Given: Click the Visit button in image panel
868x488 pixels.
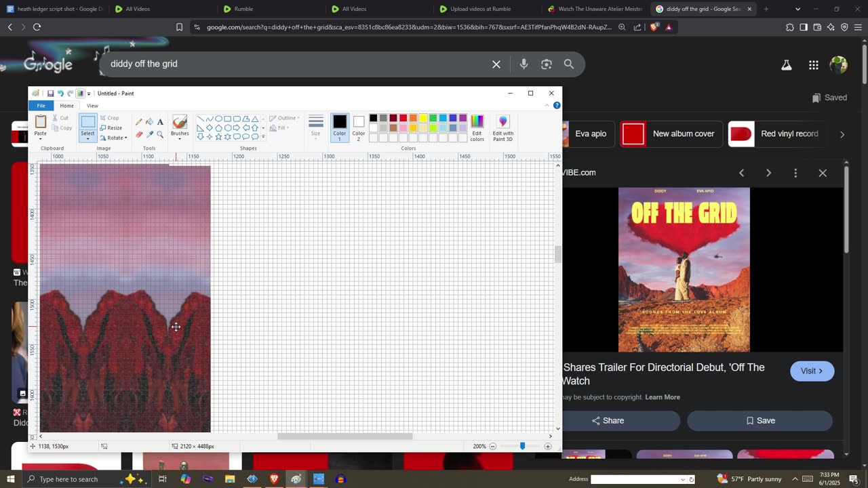Looking at the screenshot, I should pyautogui.click(x=812, y=371).
